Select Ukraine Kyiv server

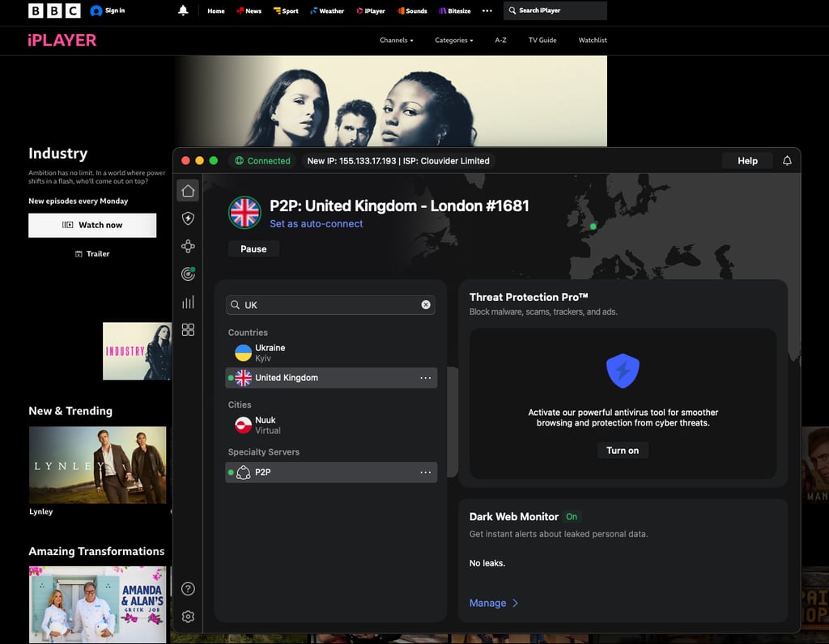331,353
